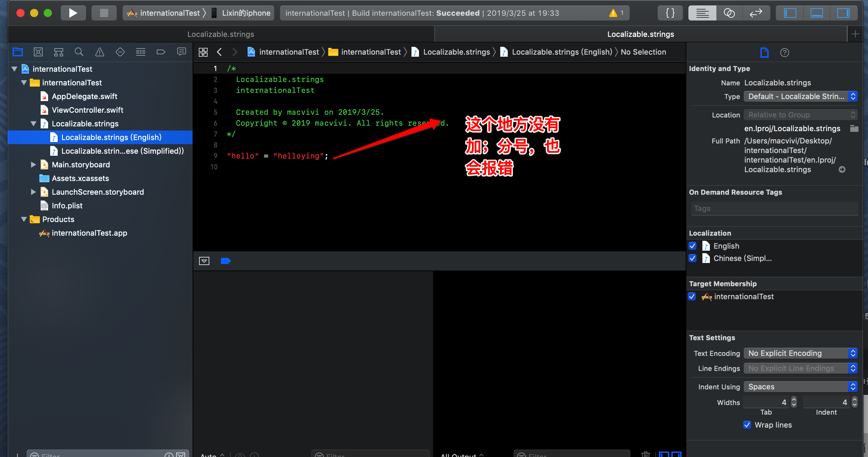Select ViewController.swift in the navigator
Screen dimensions: 868x457
[x=87, y=110]
